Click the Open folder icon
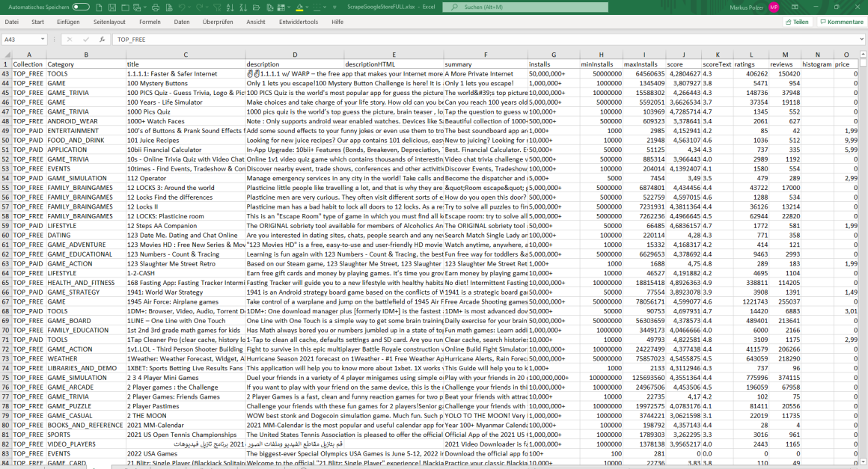Screen dimensions: 868x469 point(256,7)
